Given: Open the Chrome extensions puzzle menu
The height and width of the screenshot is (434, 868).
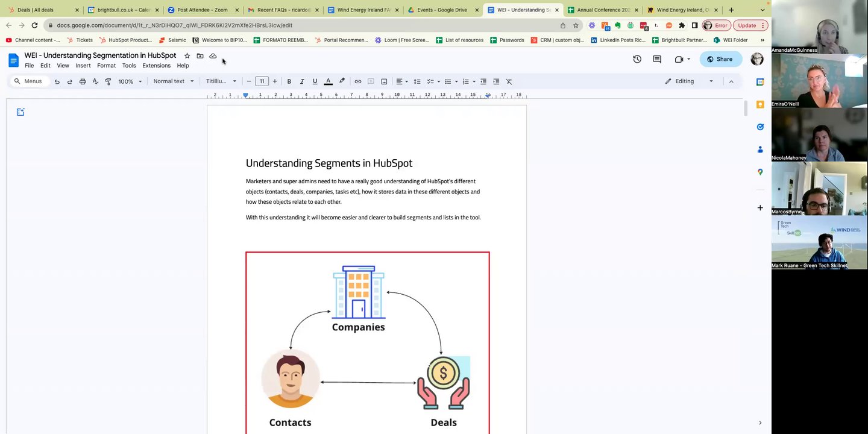Looking at the screenshot, I should (682, 25).
